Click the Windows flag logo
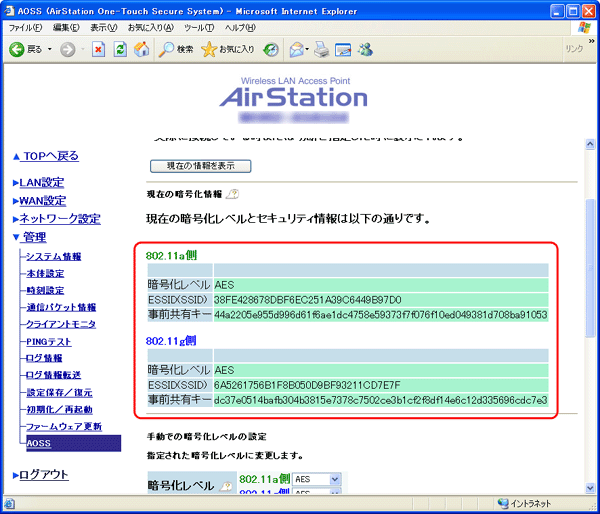The height and width of the screenshot is (514, 600). pos(584,28)
